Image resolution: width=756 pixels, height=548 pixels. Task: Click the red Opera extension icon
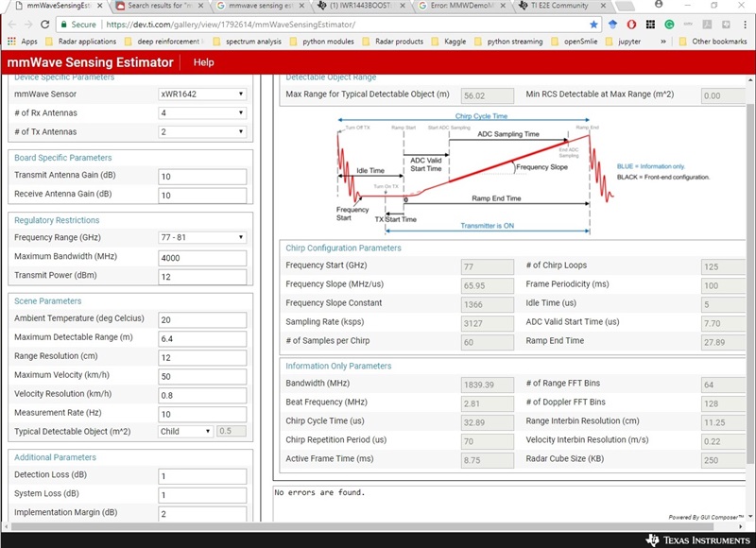pos(631,25)
